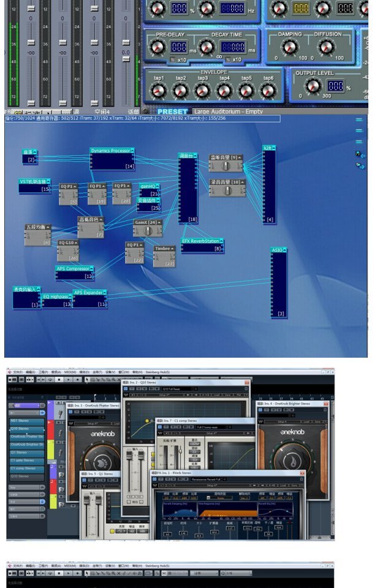
Task: Turn the DIFFUSION knob
Action: point(326,47)
